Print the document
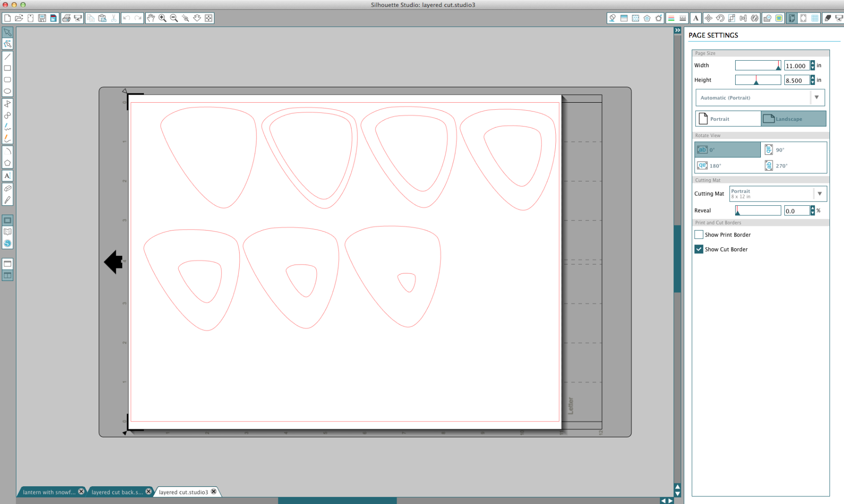 [x=66, y=18]
